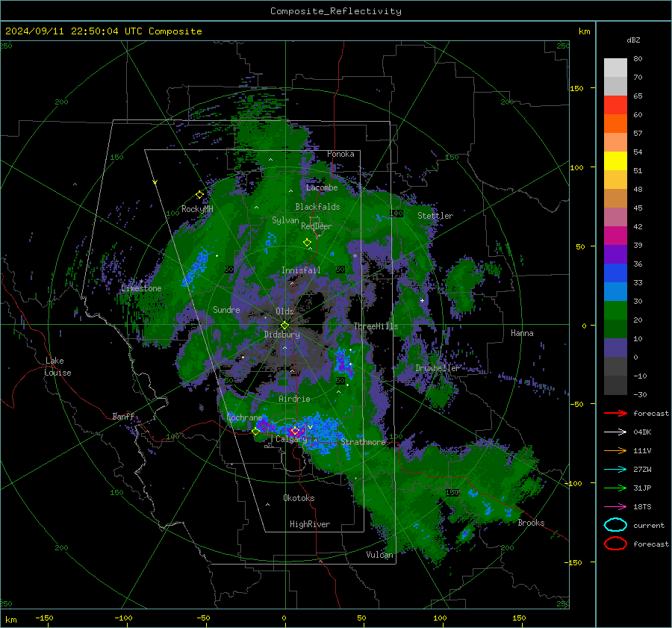Click the yellow diamond marker at Calgary

point(295,430)
